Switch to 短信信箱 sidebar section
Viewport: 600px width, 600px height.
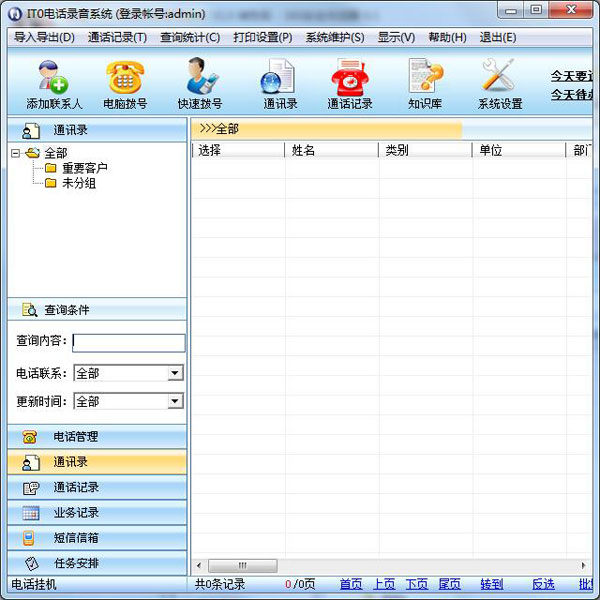pyautogui.click(x=97, y=538)
